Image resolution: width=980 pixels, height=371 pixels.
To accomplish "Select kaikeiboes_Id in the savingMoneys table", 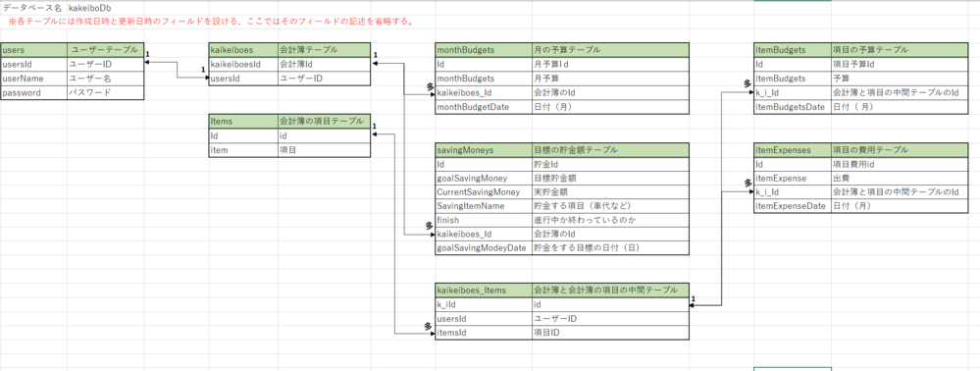I will 483,235.
